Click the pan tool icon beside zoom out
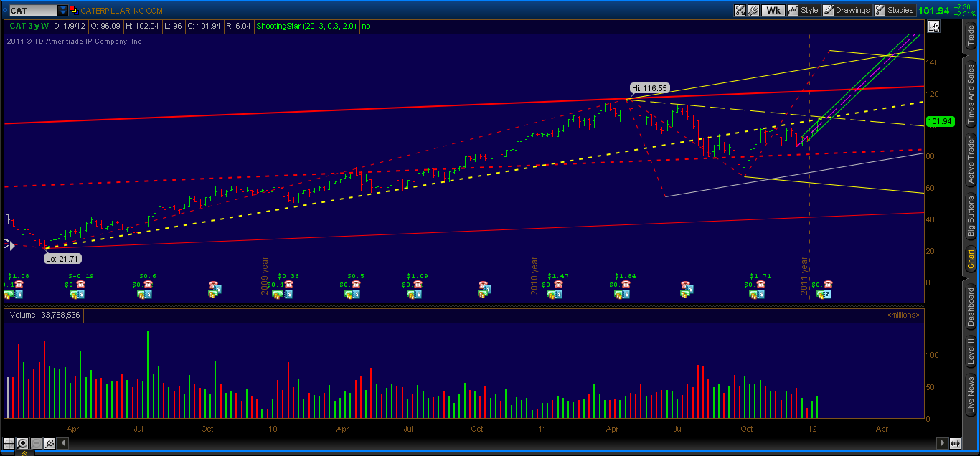Viewport: 980px width, 456px height. click(48, 443)
